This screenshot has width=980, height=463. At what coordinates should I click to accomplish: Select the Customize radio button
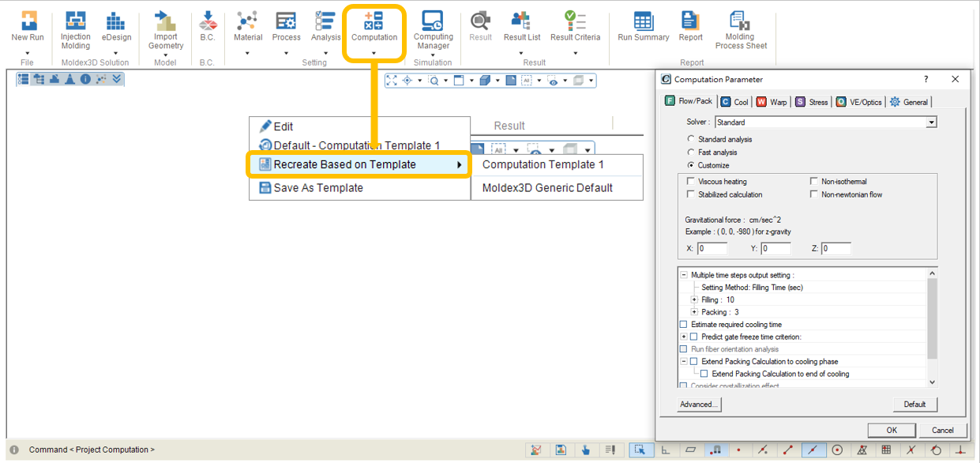coord(692,165)
